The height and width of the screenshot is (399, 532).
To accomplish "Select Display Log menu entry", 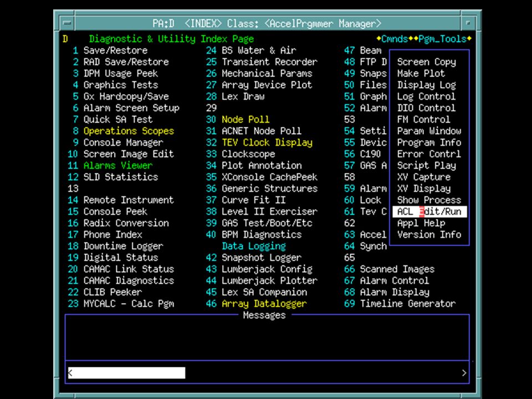I will (427, 85).
